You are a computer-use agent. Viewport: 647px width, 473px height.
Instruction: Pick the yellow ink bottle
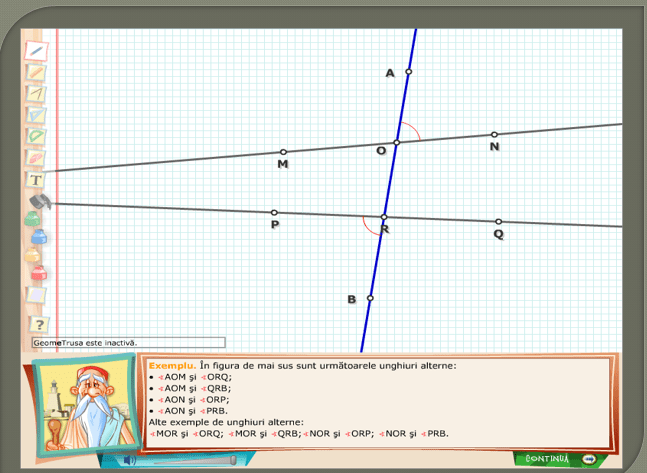point(34,254)
